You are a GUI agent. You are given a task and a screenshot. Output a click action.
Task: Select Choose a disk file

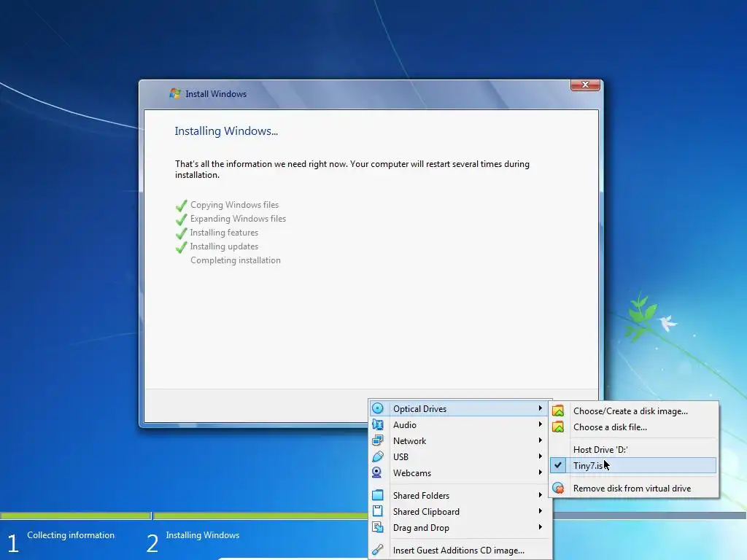[x=634, y=427]
